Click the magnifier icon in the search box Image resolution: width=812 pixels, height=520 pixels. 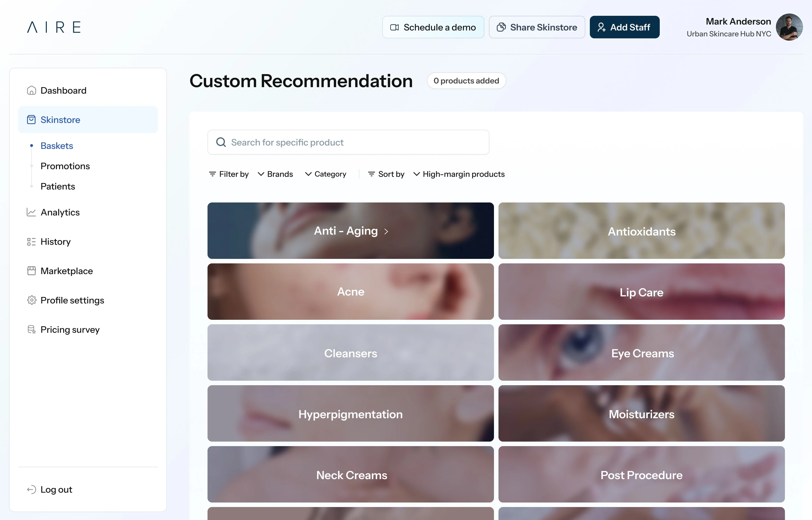pyautogui.click(x=221, y=142)
